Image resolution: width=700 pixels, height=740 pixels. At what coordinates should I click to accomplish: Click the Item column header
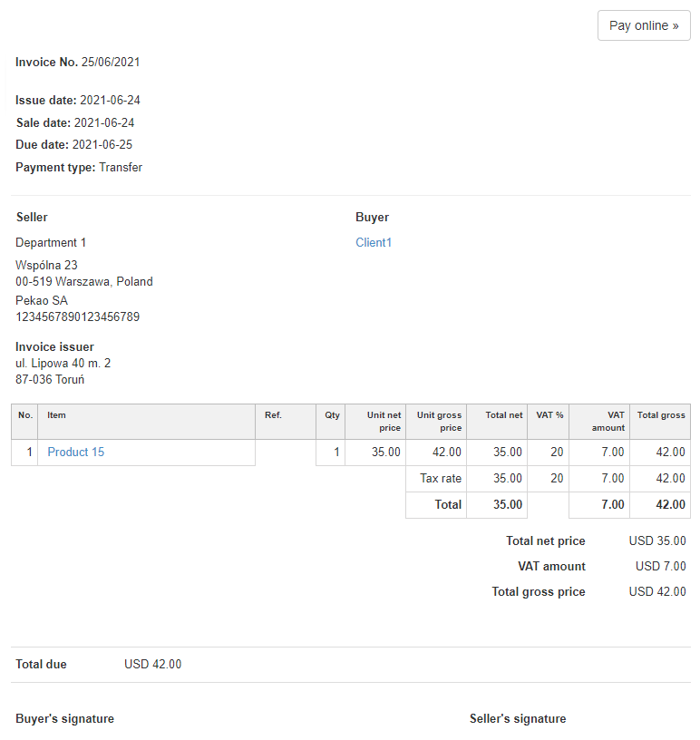(x=57, y=415)
